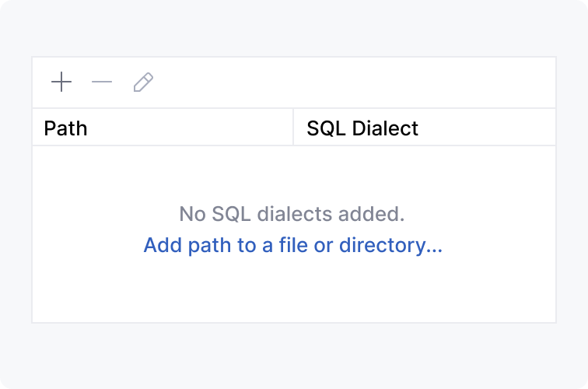Select the Edit tool in the toolbar

pyautogui.click(x=143, y=82)
